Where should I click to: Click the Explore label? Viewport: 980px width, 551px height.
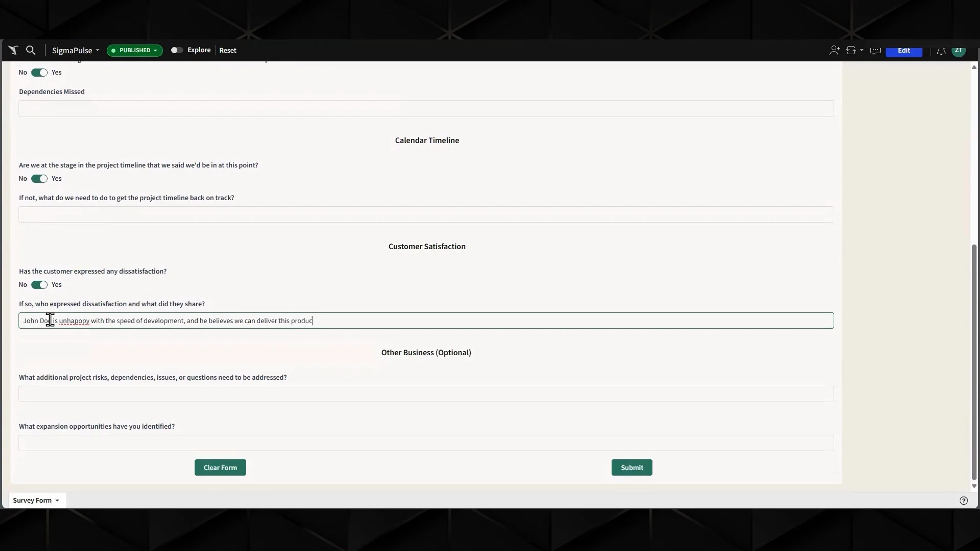click(199, 50)
